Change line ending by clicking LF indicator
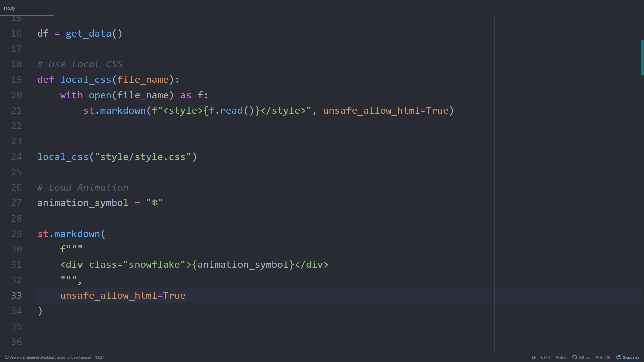This screenshot has height=362, width=644. (533, 357)
